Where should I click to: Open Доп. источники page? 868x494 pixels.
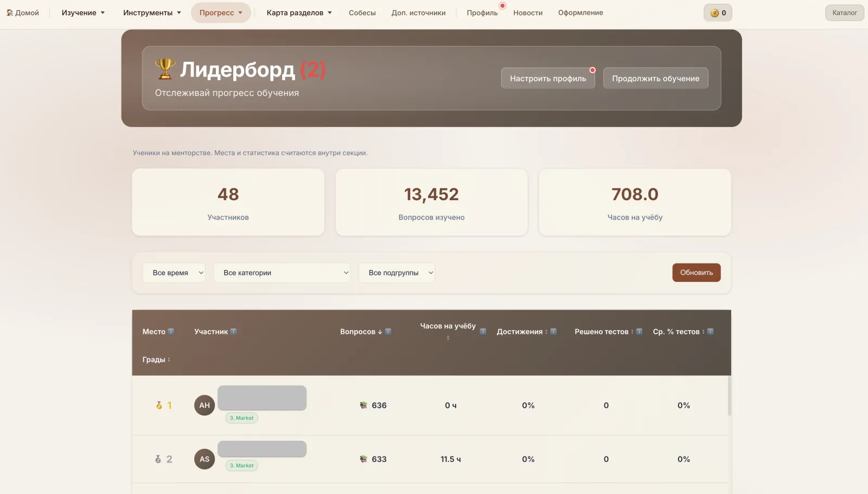(x=418, y=12)
